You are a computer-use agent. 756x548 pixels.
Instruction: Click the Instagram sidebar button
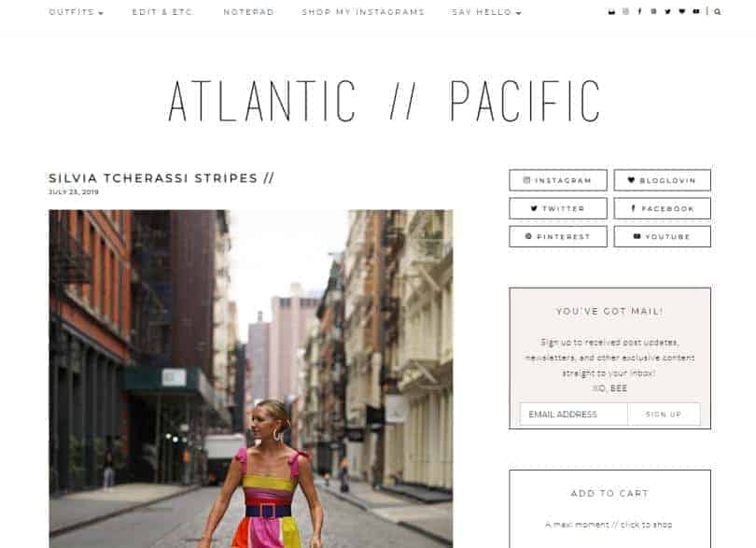[558, 180]
